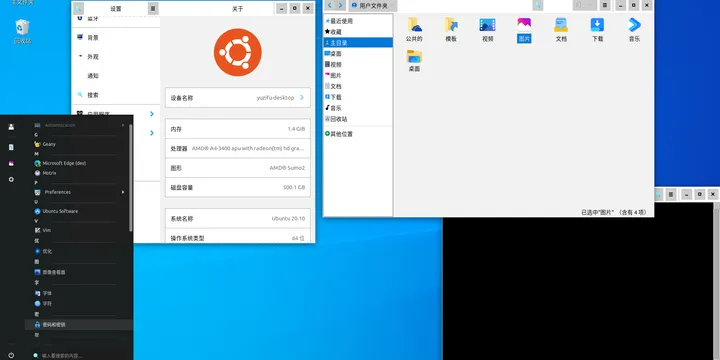Open the 桌面 desktop folder icon in file view
The height and width of the screenshot is (360, 720).
coord(414,60)
